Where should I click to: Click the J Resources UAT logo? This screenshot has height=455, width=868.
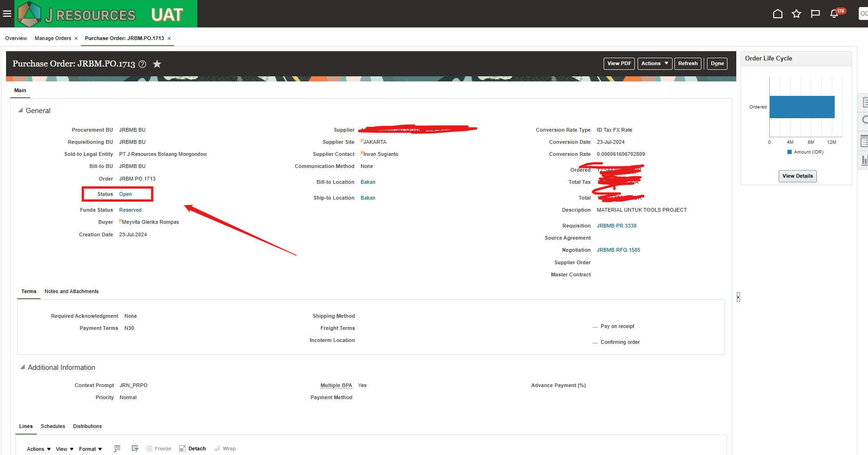(106, 14)
